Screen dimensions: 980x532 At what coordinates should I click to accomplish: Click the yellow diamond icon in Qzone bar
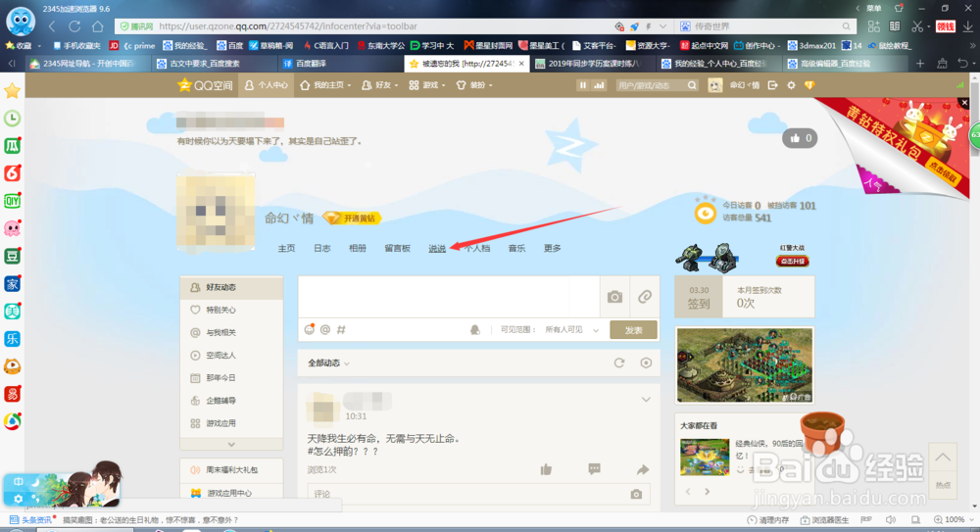point(809,85)
